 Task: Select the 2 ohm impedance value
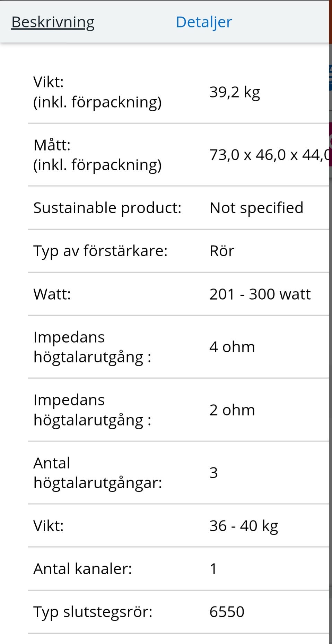coord(232,410)
